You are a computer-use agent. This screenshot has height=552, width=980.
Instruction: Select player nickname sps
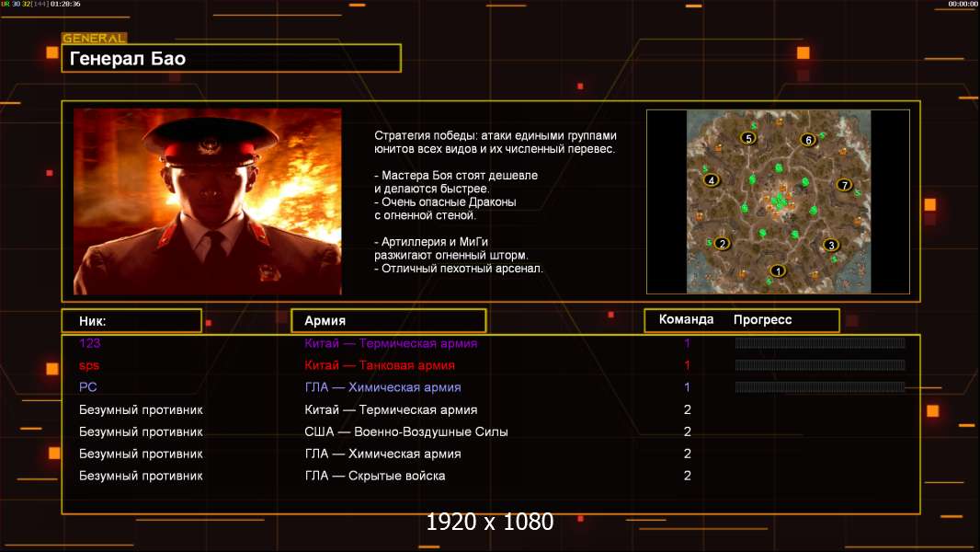(89, 366)
